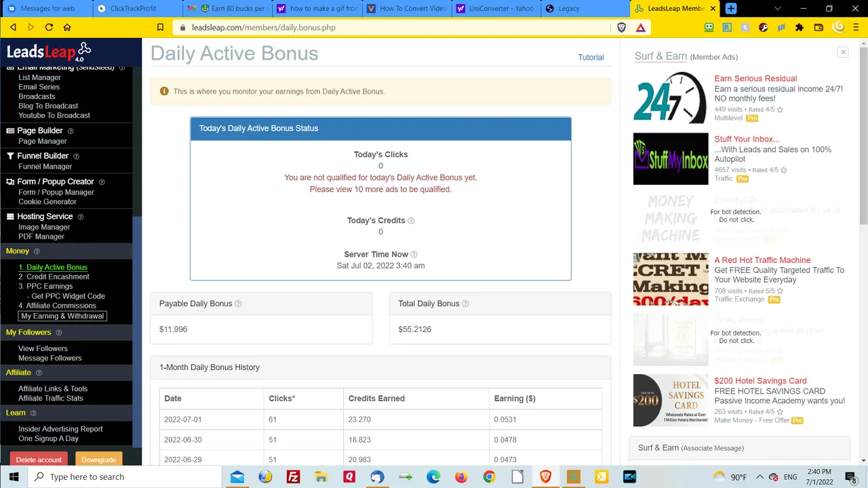Switch to How To Convert Video tab
This screenshot has width=868, height=488.
click(406, 8)
